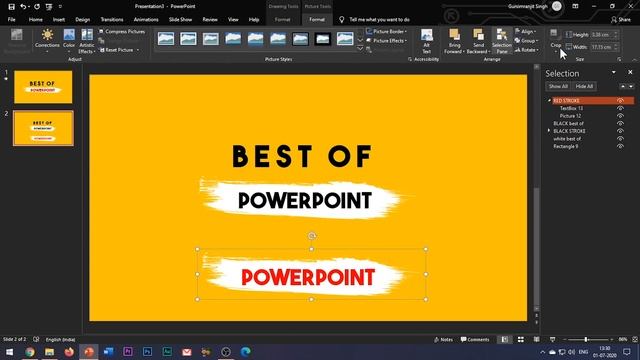Open Chrome from the Windows taskbar
Image resolution: width=640 pixels, height=360 pixels.
29,351
